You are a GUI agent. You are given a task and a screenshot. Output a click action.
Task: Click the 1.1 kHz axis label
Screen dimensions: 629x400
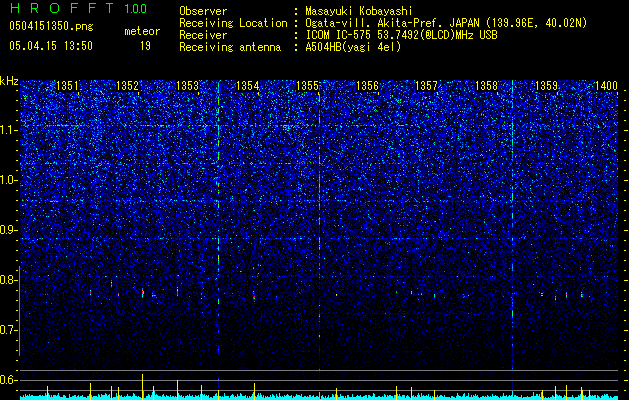pos(9,130)
